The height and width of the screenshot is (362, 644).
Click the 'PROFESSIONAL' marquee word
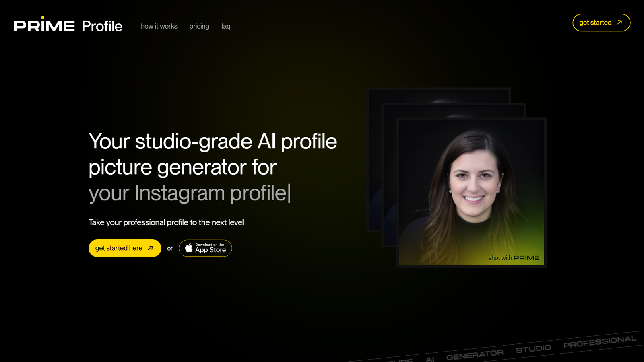(x=600, y=341)
